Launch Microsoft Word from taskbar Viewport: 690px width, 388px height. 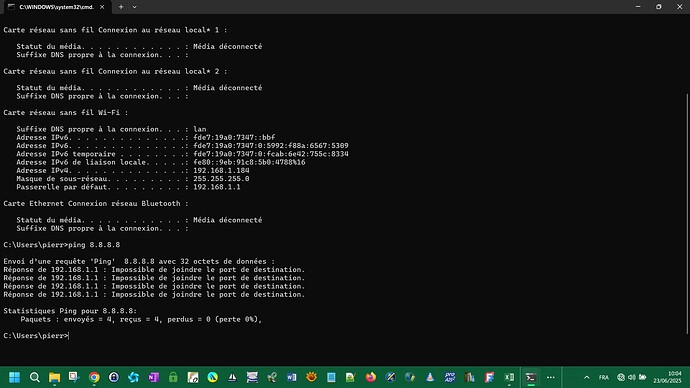click(291, 377)
